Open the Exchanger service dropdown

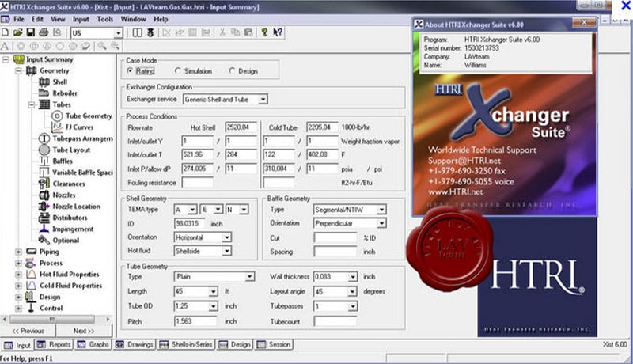(x=263, y=99)
